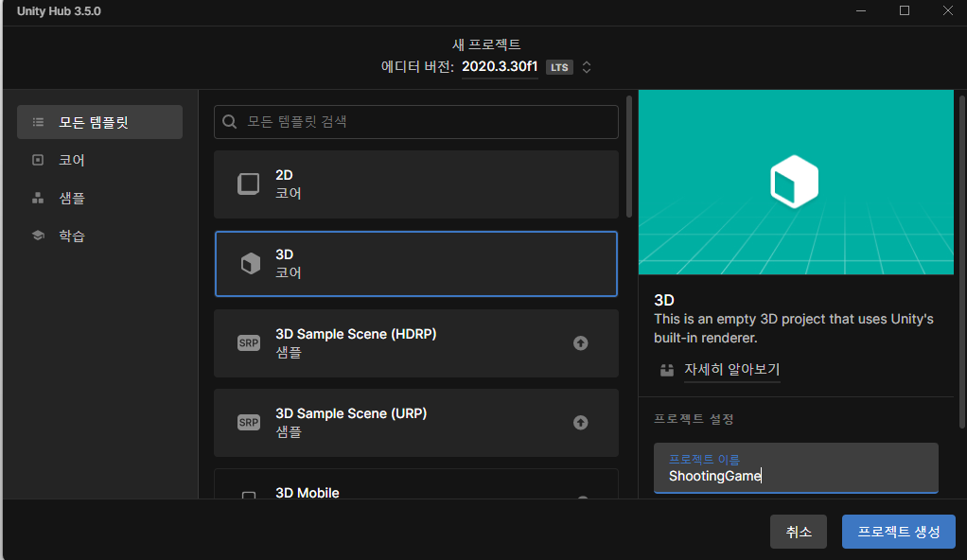
Task: Click the square 2D template icon
Action: (249, 184)
